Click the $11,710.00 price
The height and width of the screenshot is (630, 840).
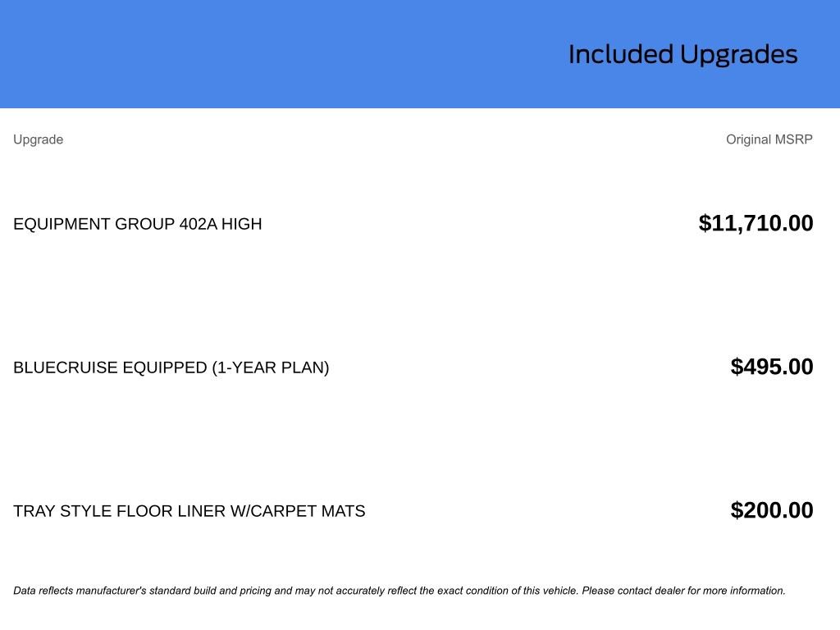[756, 223]
